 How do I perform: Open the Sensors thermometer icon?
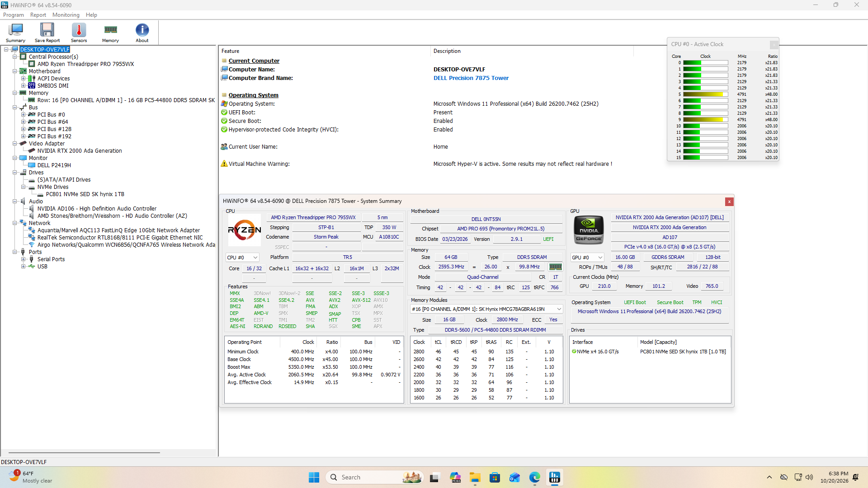[79, 33]
